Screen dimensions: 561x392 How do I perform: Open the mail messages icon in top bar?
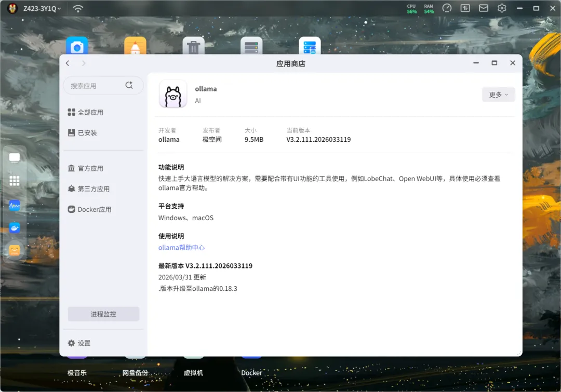coord(484,8)
